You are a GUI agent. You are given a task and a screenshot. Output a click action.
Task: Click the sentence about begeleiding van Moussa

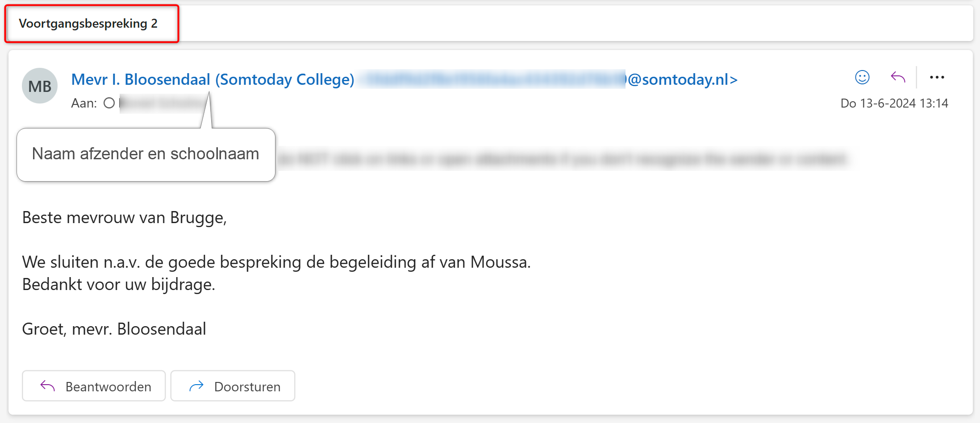276,262
